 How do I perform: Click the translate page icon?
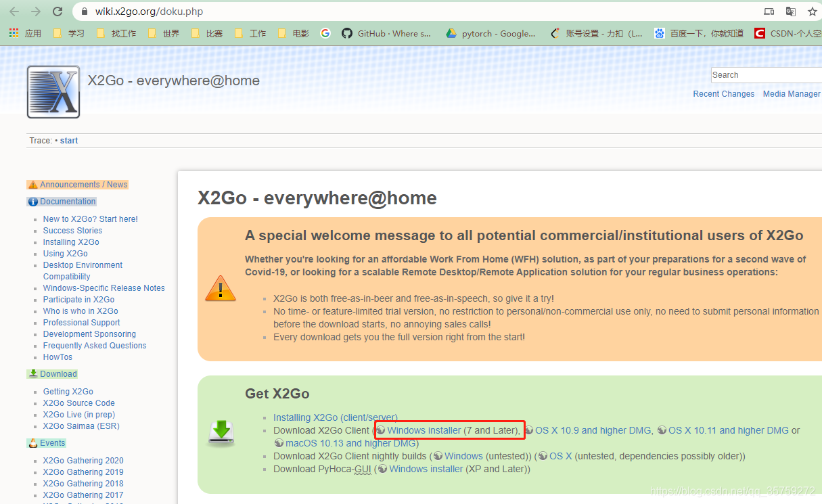pyautogui.click(x=791, y=12)
